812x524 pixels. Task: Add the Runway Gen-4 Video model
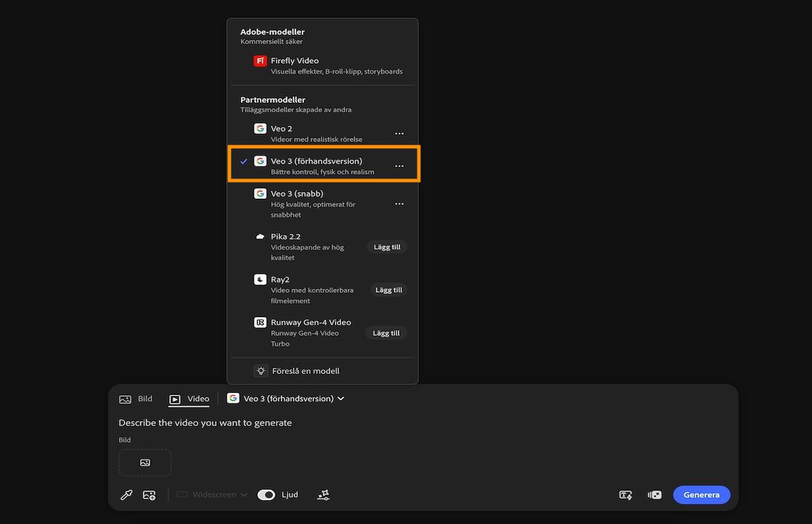[x=386, y=333]
